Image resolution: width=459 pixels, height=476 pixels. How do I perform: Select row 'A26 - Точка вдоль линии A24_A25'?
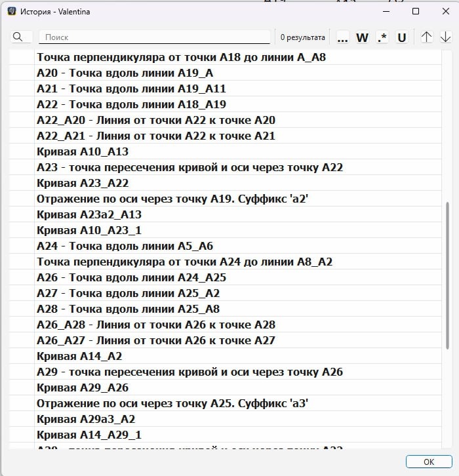point(226,277)
